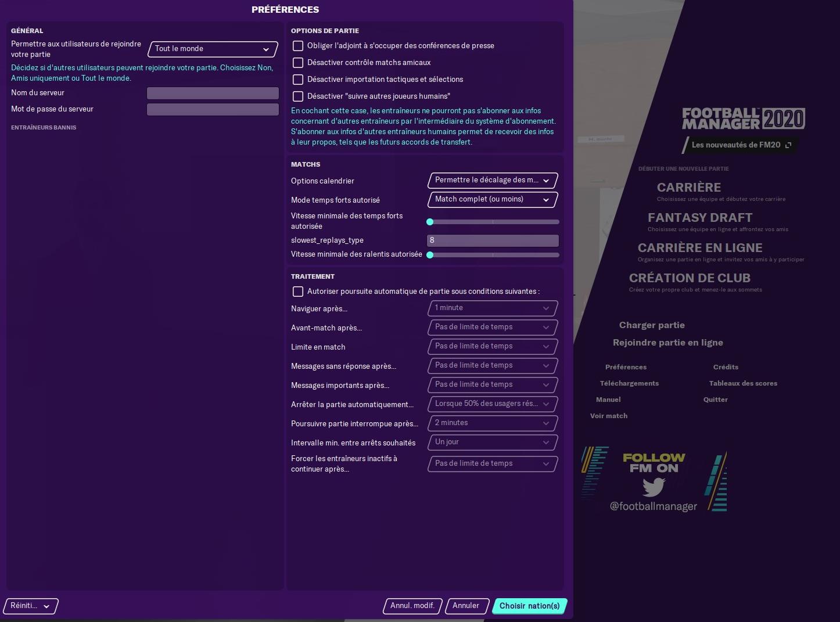Viewport: 840px width, 622px height.
Task: Open the 'Réiniti...' dropdown button
Action: click(x=31, y=606)
